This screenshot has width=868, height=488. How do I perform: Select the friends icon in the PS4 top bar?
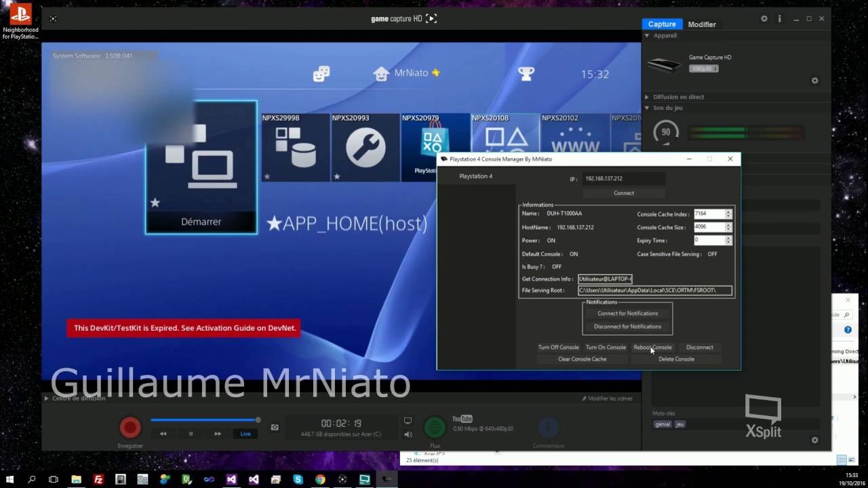click(x=321, y=73)
